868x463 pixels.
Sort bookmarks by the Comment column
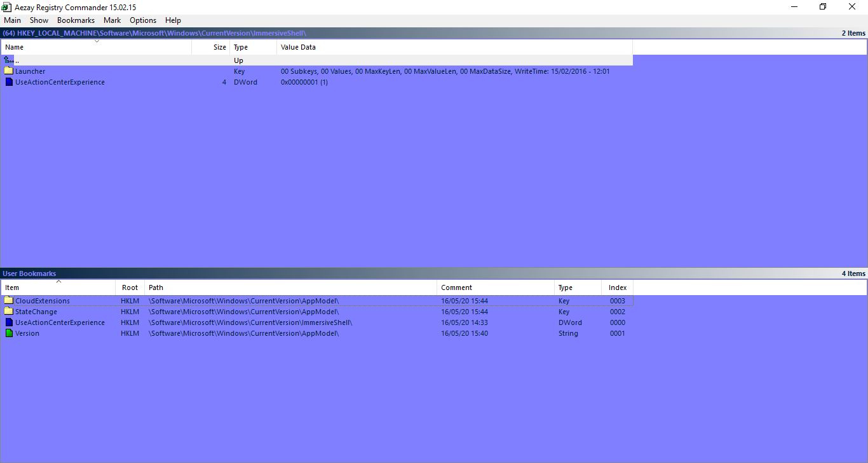pos(457,287)
